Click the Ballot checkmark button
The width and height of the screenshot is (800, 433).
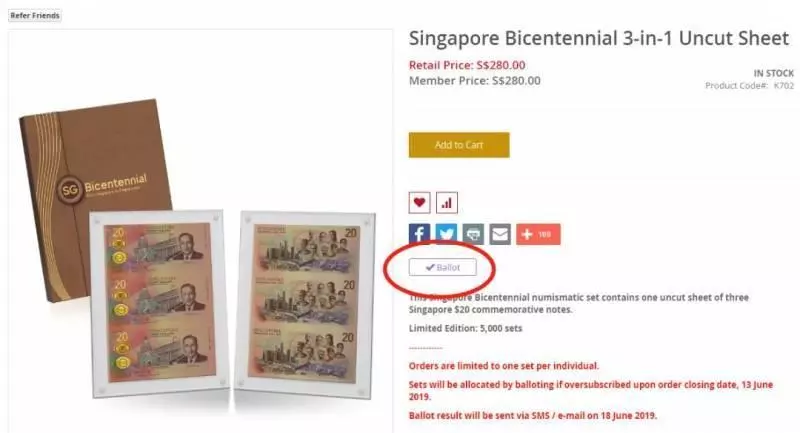442,267
